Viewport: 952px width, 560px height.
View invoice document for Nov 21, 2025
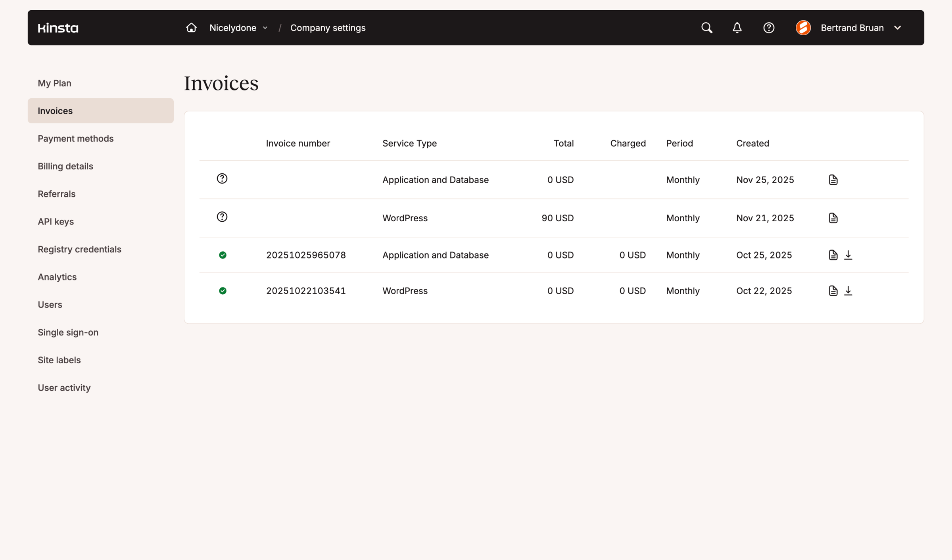pos(833,218)
